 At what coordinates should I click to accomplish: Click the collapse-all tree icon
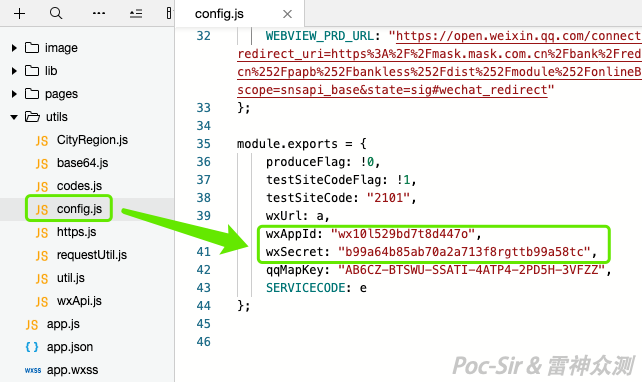136,14
